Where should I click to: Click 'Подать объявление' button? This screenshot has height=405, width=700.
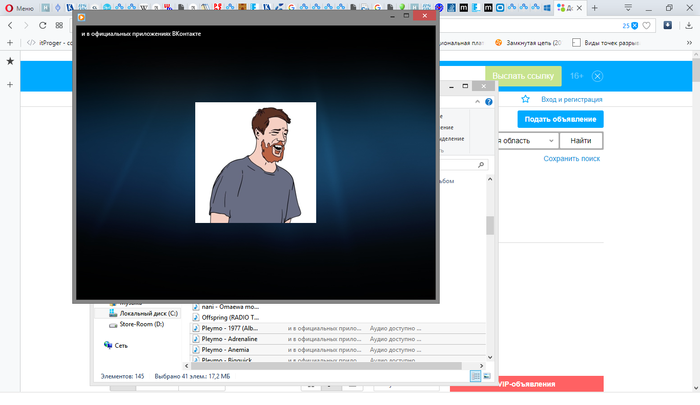pos(560,119)
